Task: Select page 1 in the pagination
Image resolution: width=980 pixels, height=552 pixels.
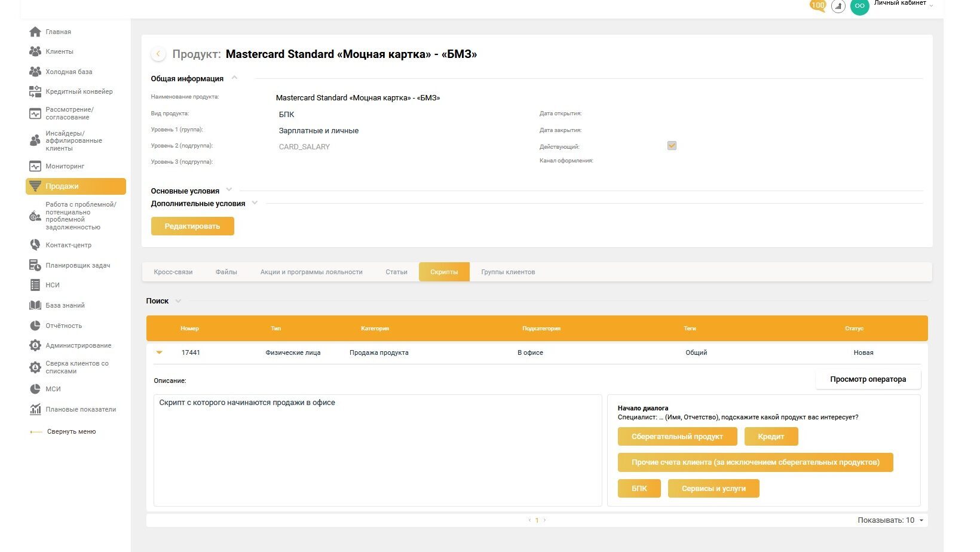Action: (x=537, y=520)
